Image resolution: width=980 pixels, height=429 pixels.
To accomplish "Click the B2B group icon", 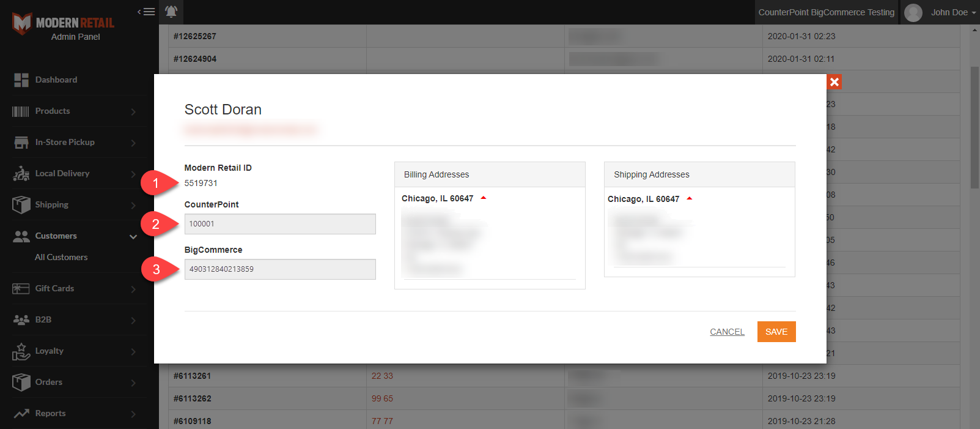I will point(21,320).
